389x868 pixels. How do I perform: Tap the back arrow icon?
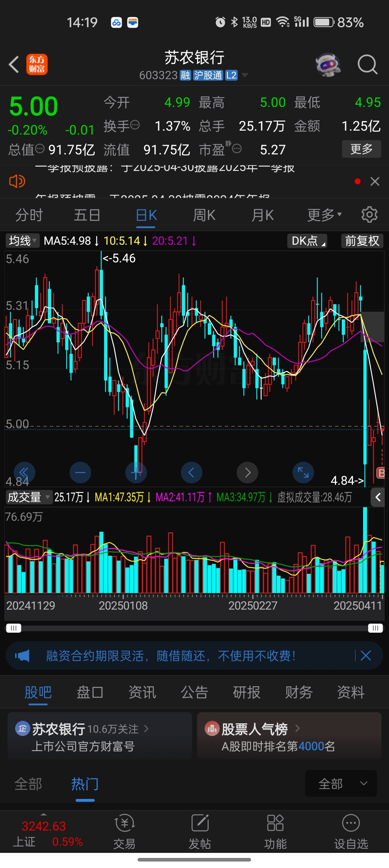[x=14, y=65]
